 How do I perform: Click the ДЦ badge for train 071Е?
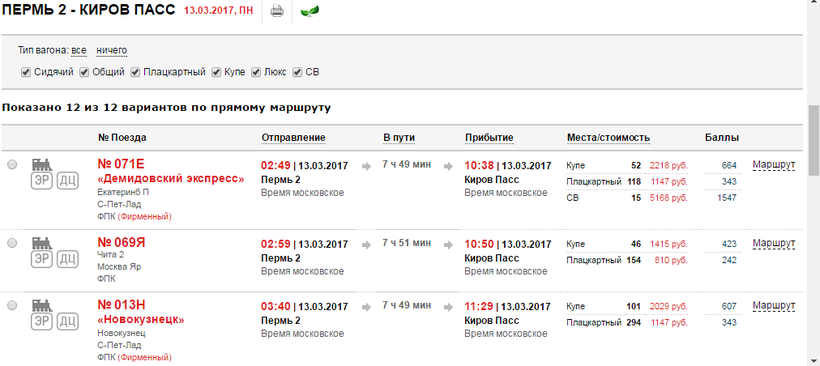(67, 181)
